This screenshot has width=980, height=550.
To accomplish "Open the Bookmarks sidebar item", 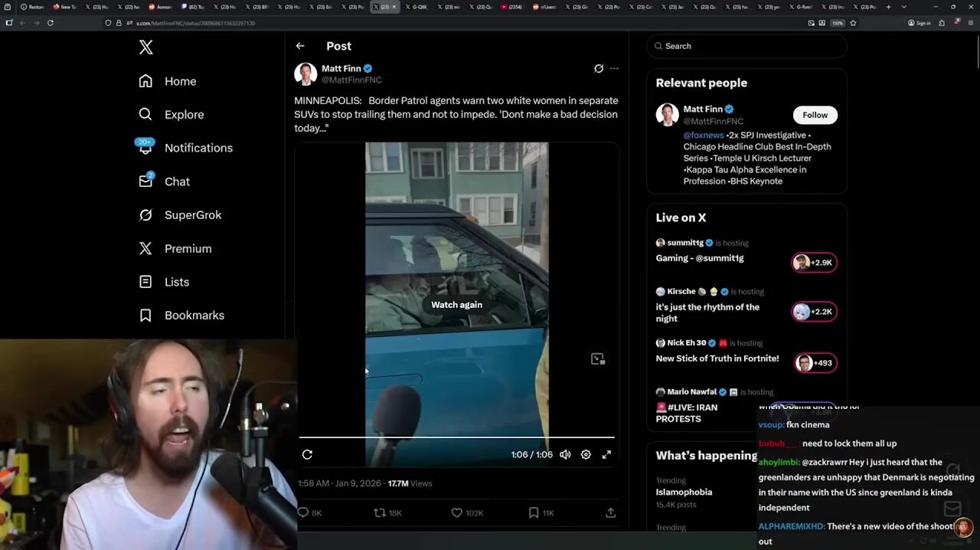I will 194,315.
